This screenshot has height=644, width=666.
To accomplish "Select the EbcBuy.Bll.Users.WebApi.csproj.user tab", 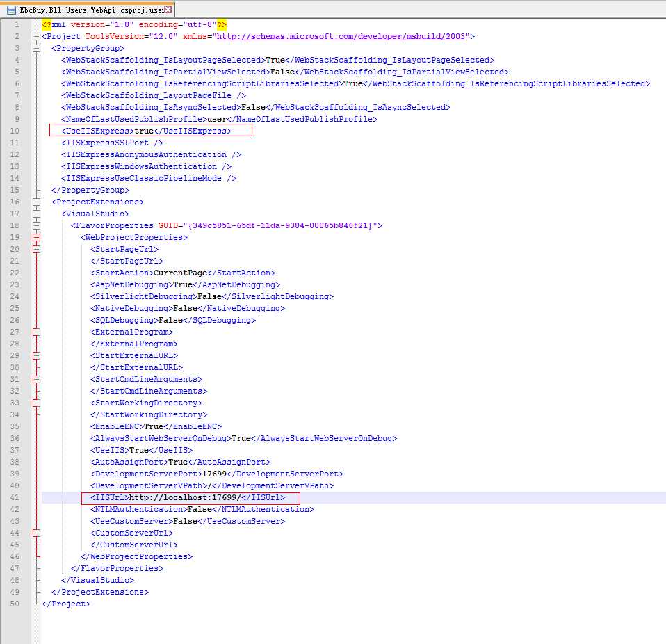I will pos(88,9).
